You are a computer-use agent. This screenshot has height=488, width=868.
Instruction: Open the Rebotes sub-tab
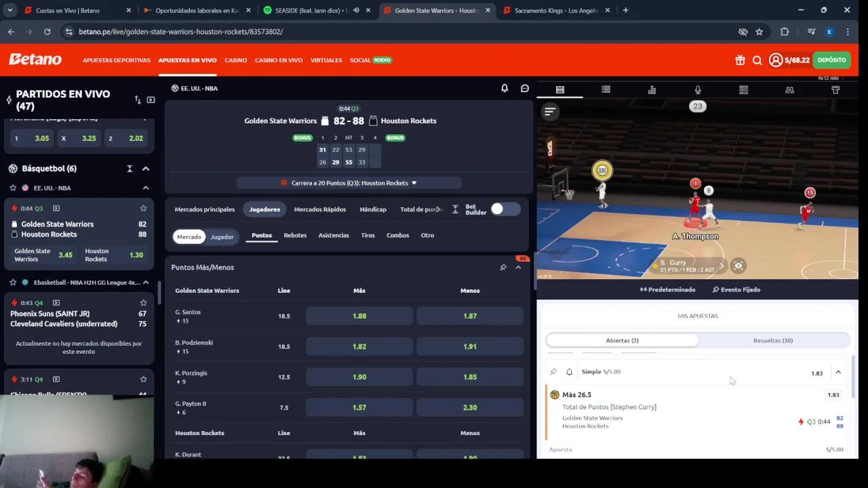coord(295,235)
